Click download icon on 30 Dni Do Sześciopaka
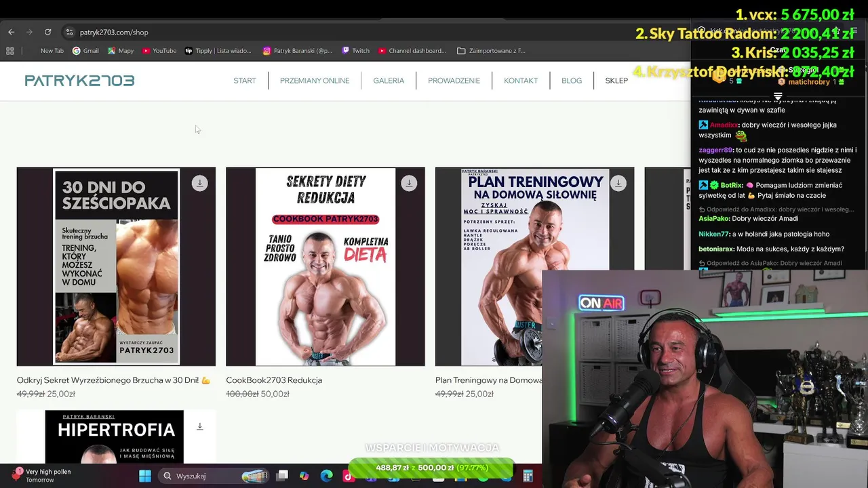Viewport: 868px width, 488px height. tap(199, 183)
